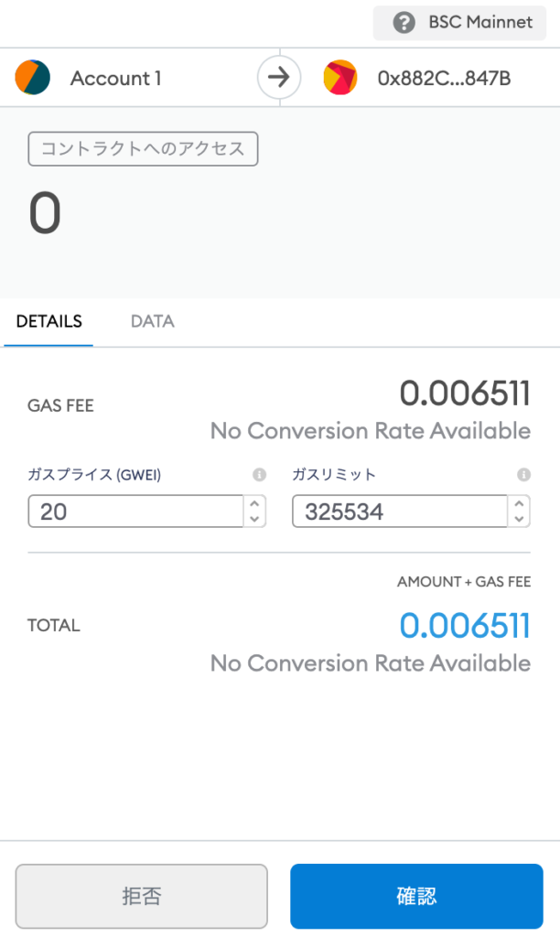
Task: Click the TOTAL amount 0.006511
Action: 464,624
